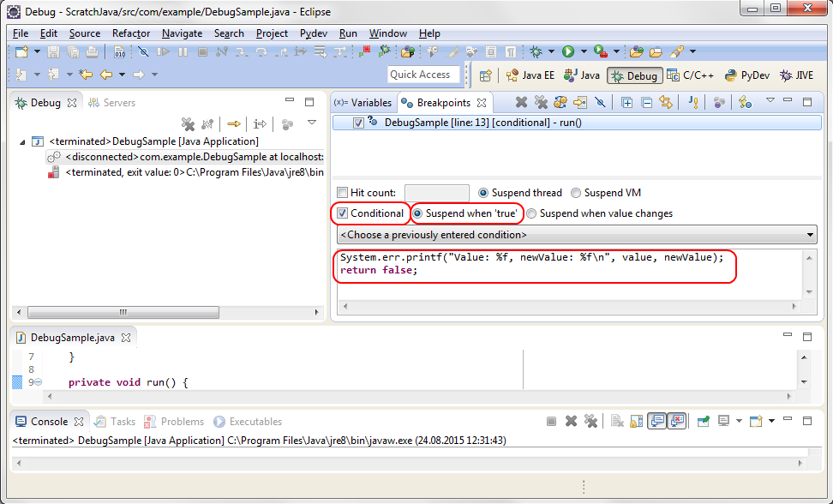Image resolution: width=833 pixels, height=504 pixels.
Task: Open the dropdown arrow next to the New icon
Action: coord(37,51)
